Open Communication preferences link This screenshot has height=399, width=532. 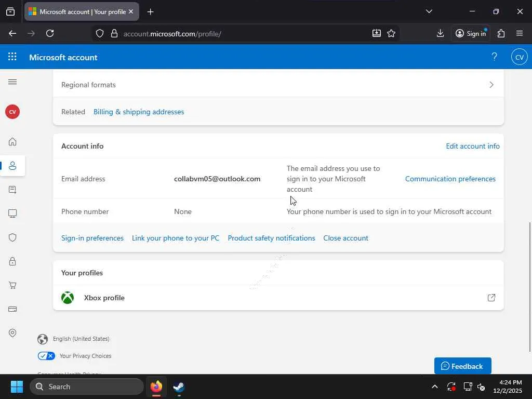click(450, 179)
